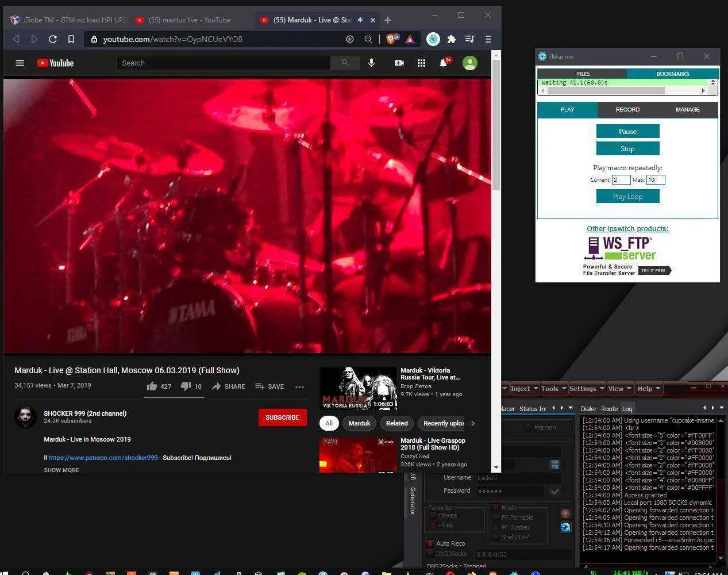Click the zoom out magnifier in address bar

point(368,39)
